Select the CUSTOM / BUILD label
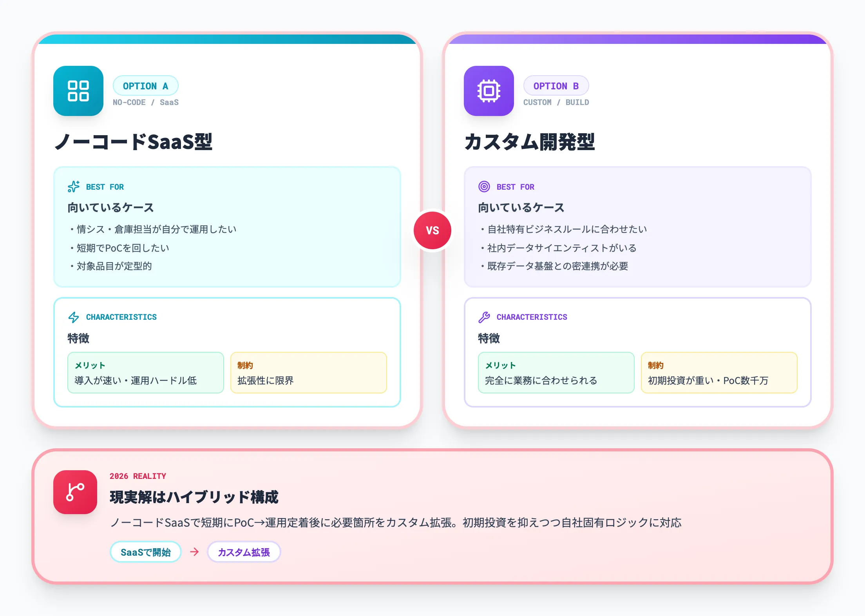This screenshot has height=616, width=865. click(x=556, y=102)
